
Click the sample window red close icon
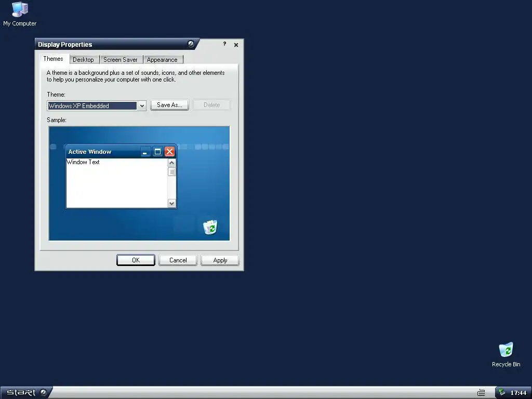pyautogui.click(x=170, y=152)
